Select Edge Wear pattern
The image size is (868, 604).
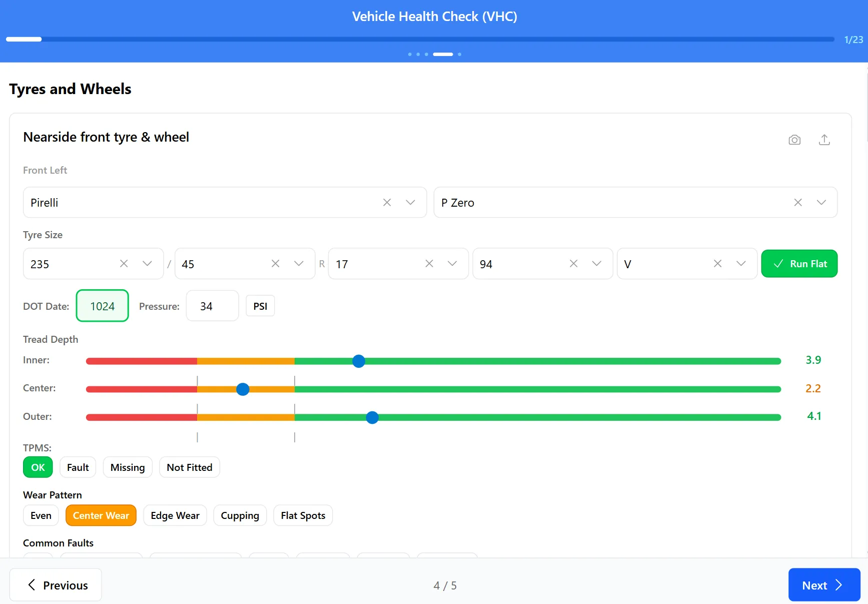coord(175,515)
